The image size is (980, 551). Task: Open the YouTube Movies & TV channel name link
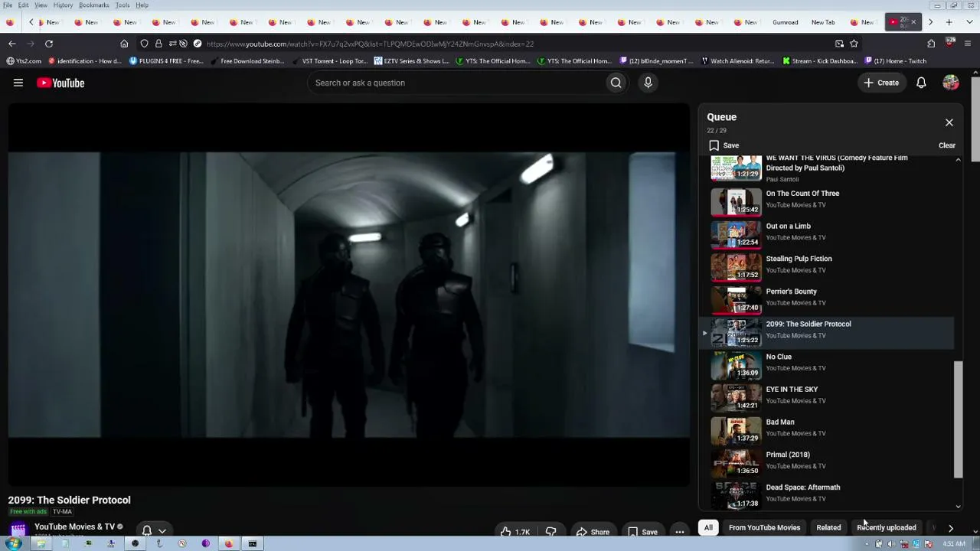pyautogui.click(x=74, y=527)
